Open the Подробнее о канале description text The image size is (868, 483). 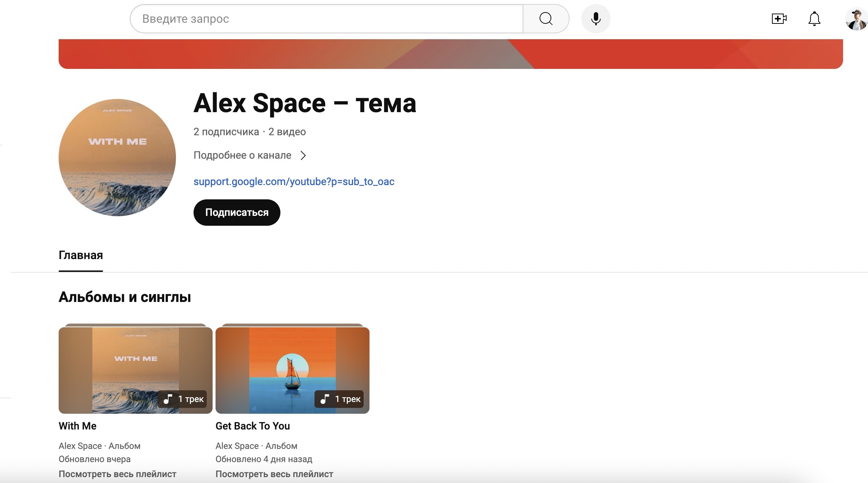point(242,155)
